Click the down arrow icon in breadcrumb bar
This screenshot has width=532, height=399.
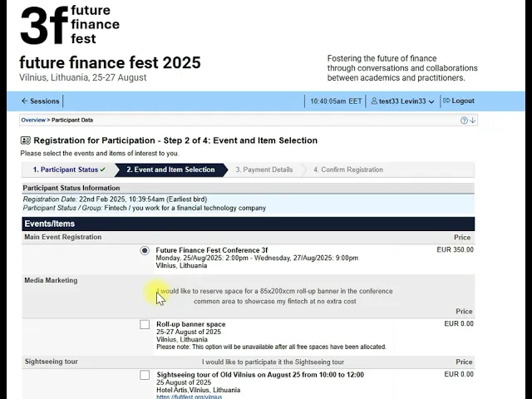tap(472, 120)
